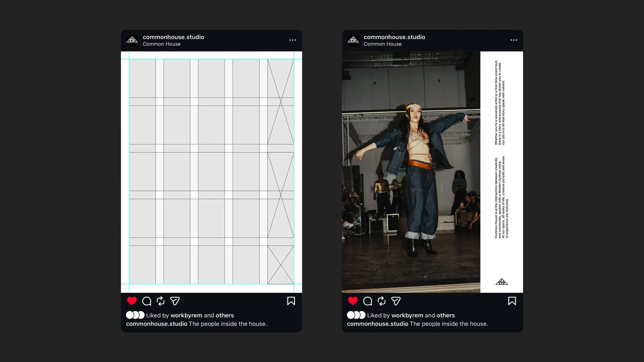Open commonhouse.studio username in left header
644x362 pixels.
click(x=173, y=37)
